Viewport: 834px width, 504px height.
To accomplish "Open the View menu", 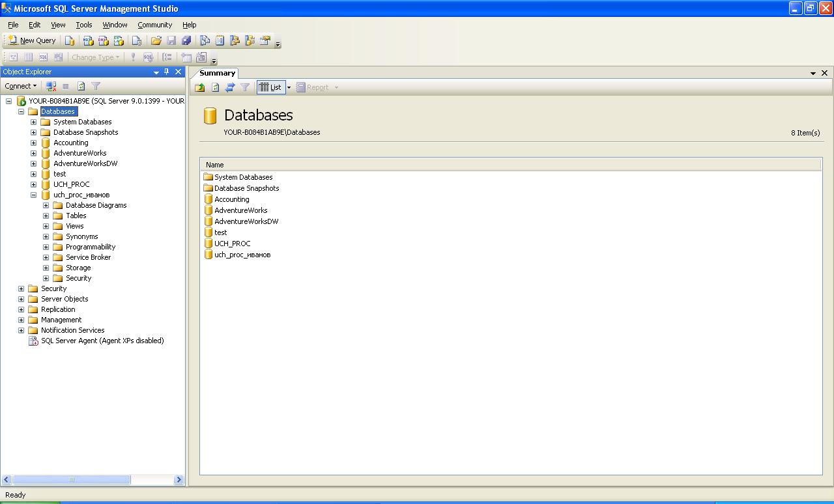I will pyautogui.click(x=59, y=25).
